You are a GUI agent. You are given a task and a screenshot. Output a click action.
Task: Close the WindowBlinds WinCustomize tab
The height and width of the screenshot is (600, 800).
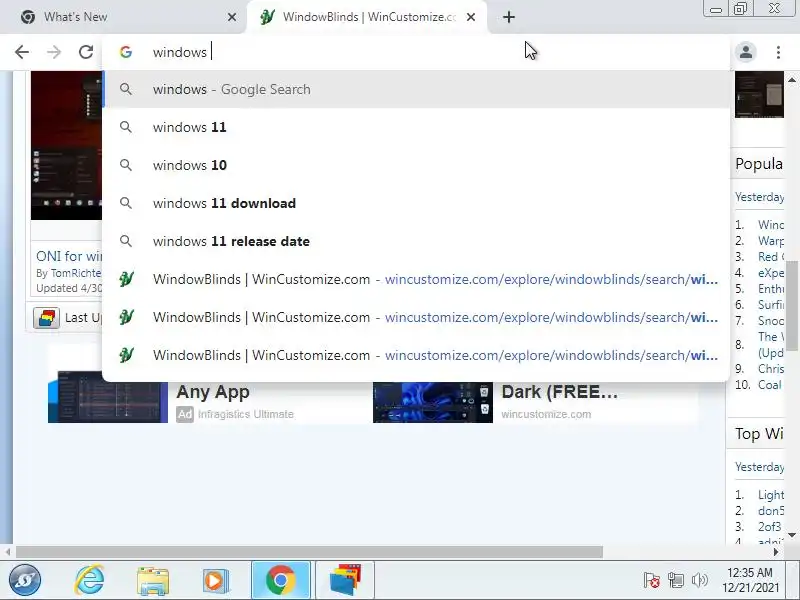tap(471, 17)
